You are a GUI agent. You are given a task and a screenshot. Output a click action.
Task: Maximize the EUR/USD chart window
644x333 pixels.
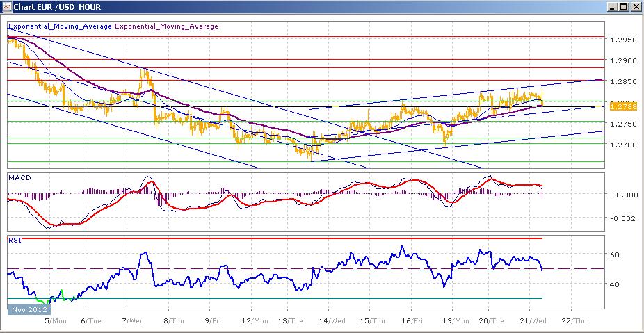tap(623, 7)
